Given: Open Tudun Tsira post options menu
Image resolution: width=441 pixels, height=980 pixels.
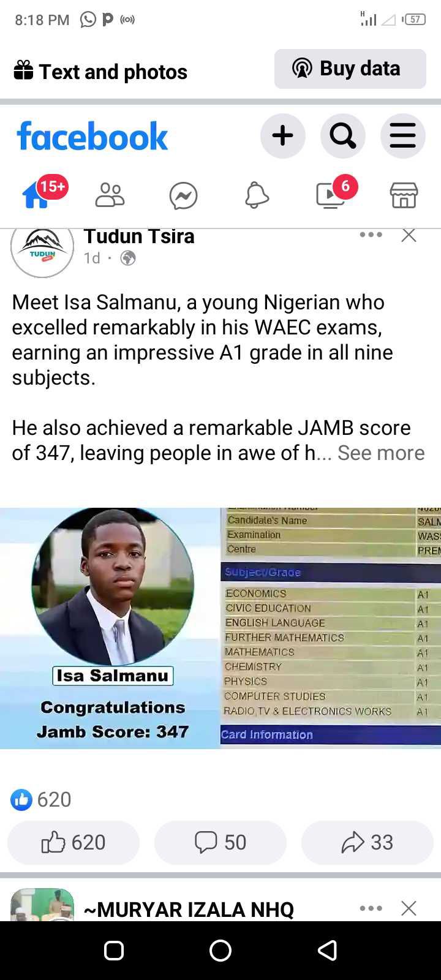Looking at the screenshot, I should [371, 235].
